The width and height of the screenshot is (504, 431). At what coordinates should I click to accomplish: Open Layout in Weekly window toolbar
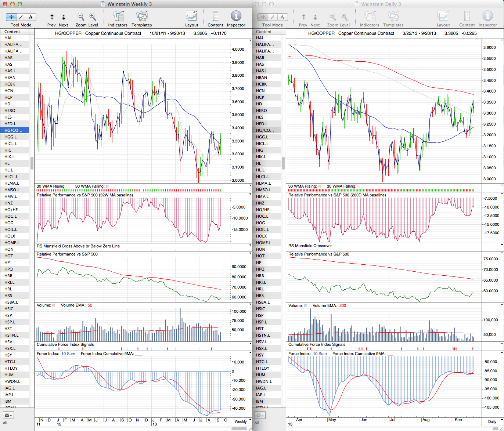pyautogui.click(x=191, y=17)
